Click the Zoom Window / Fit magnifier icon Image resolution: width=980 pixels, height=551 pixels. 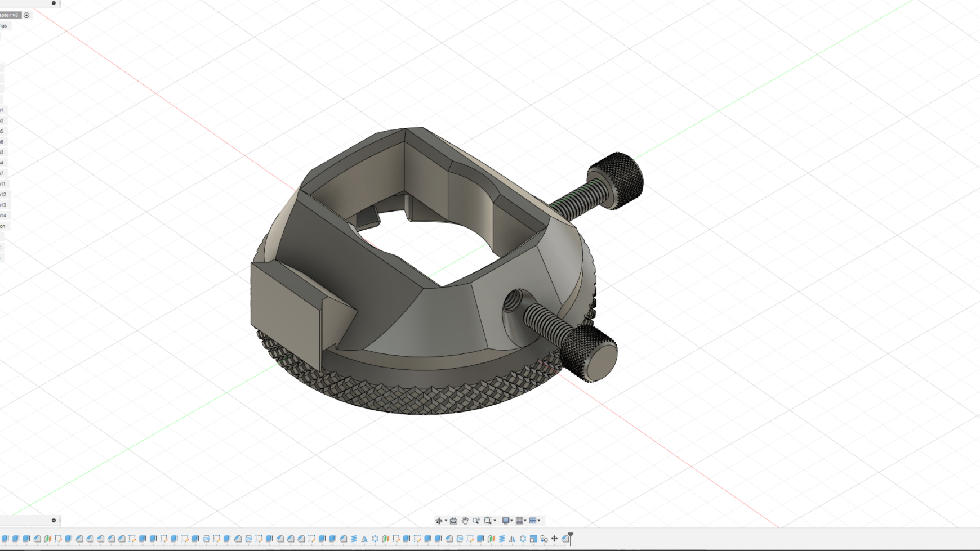[488, 521]
